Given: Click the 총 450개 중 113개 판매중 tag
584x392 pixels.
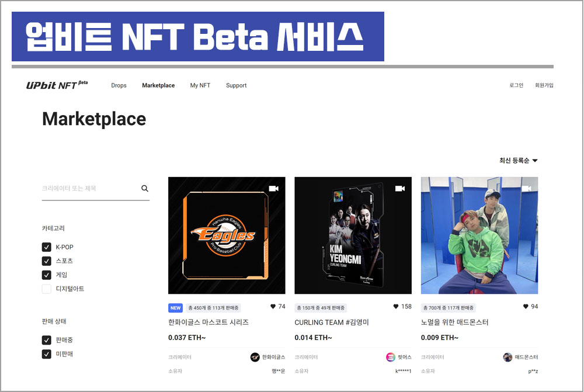Looking at the screenshot, I should point(213,308).
